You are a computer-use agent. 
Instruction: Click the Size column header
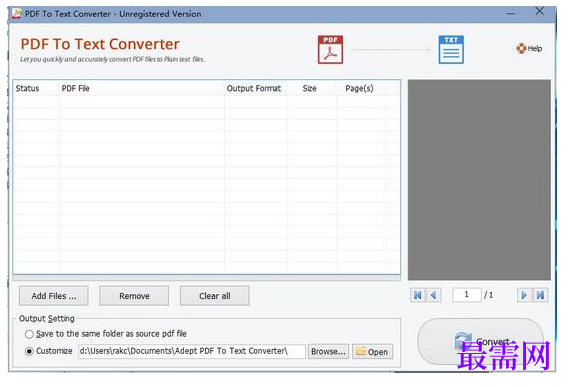point(312,88)
